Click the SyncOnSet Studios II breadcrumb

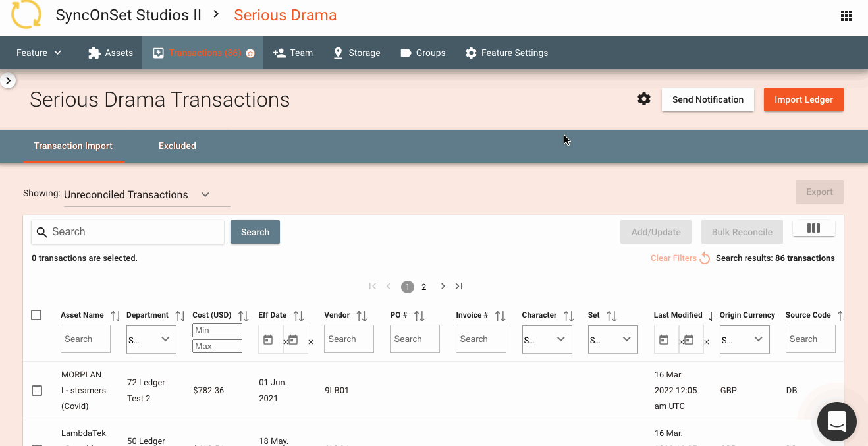(x=128, y=15)
